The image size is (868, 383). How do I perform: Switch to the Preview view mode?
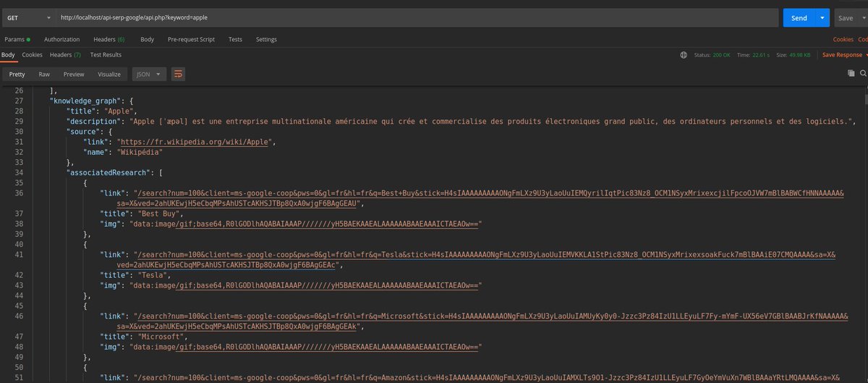pyautogui.click(x=74, y=74)
